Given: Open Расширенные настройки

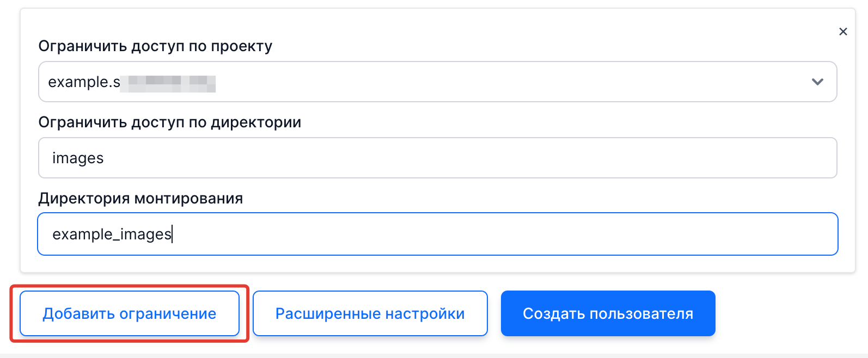Looking at the screenshot, I should point(370,313).
